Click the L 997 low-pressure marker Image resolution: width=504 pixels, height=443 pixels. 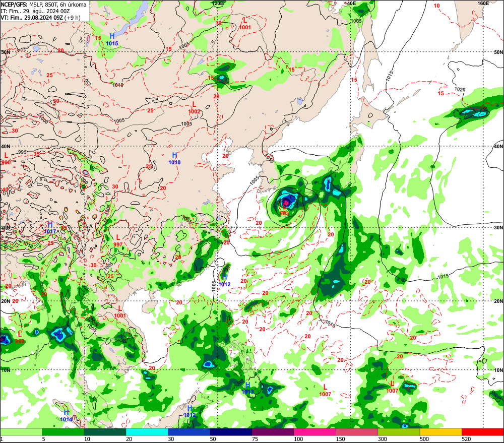[118, 241]
